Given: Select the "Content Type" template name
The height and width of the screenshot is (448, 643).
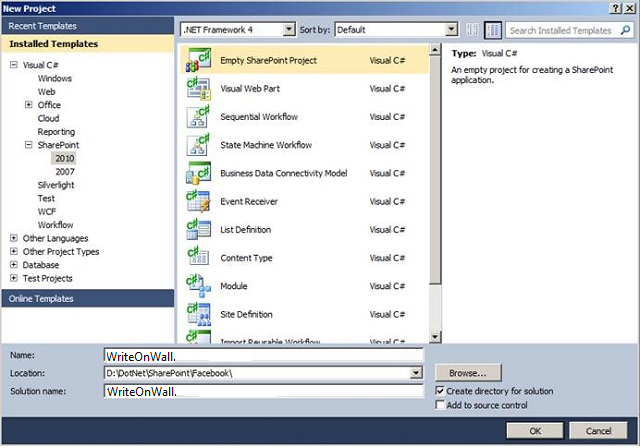Looking at the screenshot, I should tap(246, 258).
